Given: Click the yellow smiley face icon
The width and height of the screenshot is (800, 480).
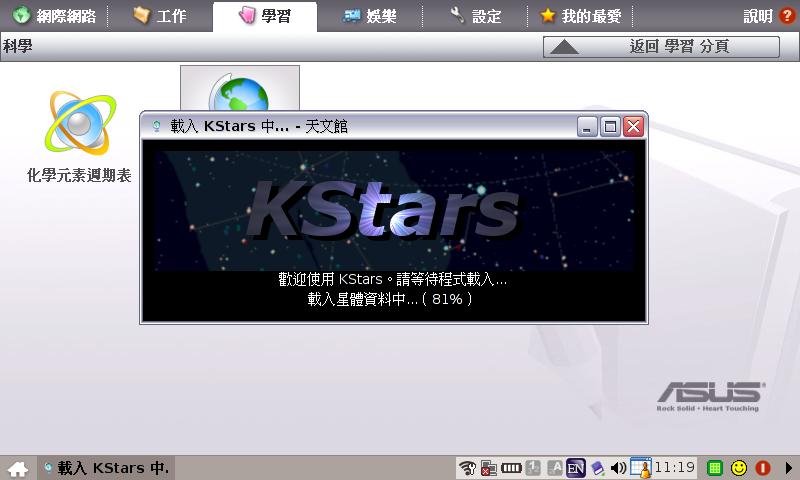Looking at the screenshot, I should (739, 468).
